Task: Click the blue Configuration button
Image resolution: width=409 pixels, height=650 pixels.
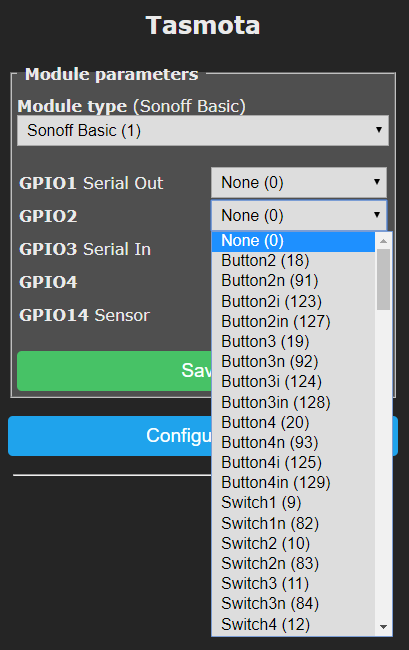Action: click(110, 436)
